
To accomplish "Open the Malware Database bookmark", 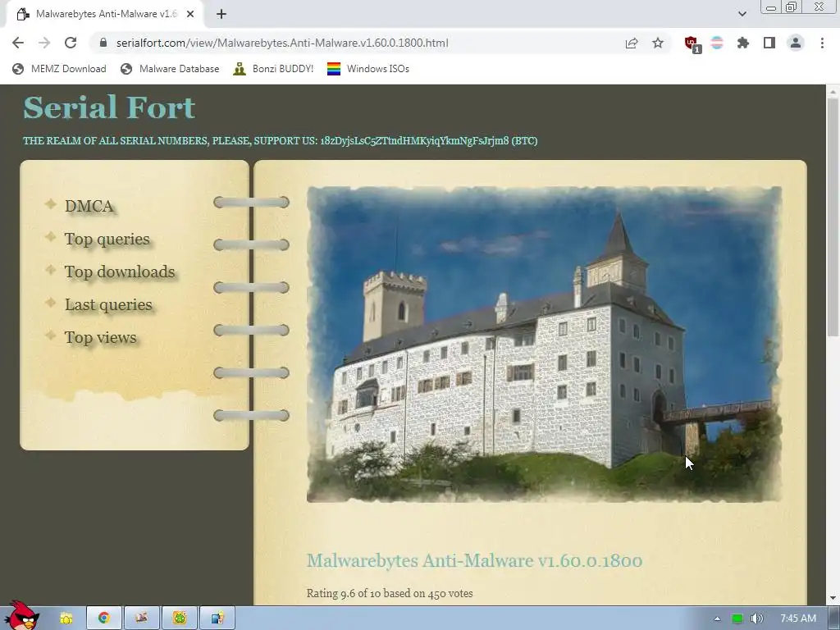I will 171,69.
